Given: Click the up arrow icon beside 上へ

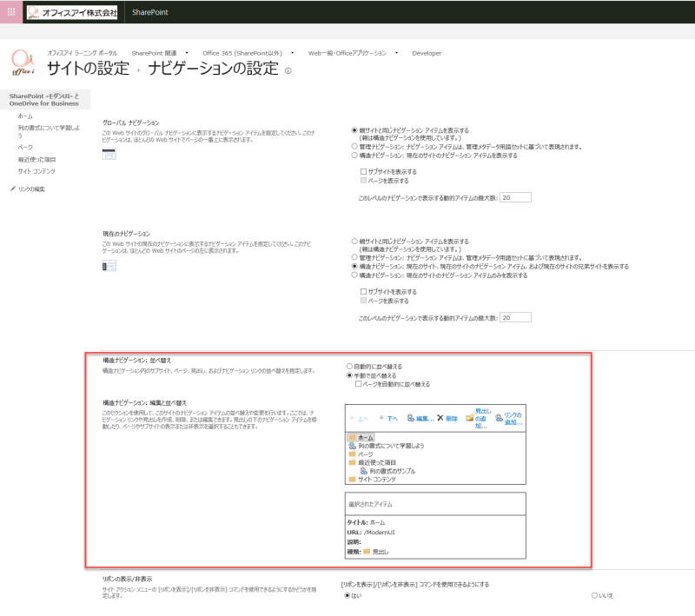Looking at the screenshot, I should (353, 418).
